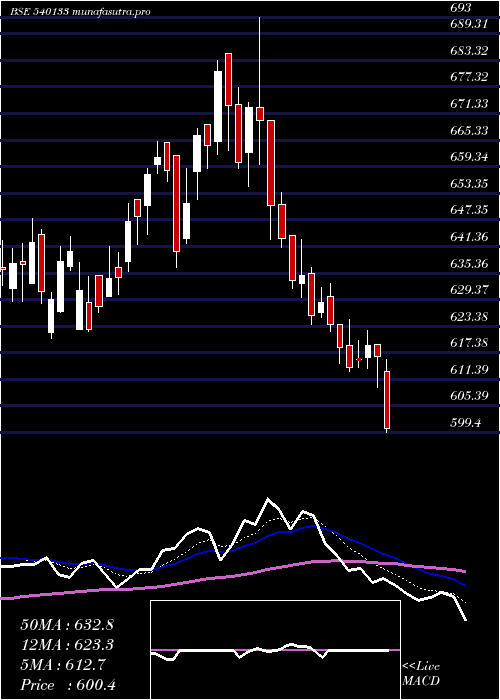
Task: Select the 599.4 price axis label
Action: [466, 423]
